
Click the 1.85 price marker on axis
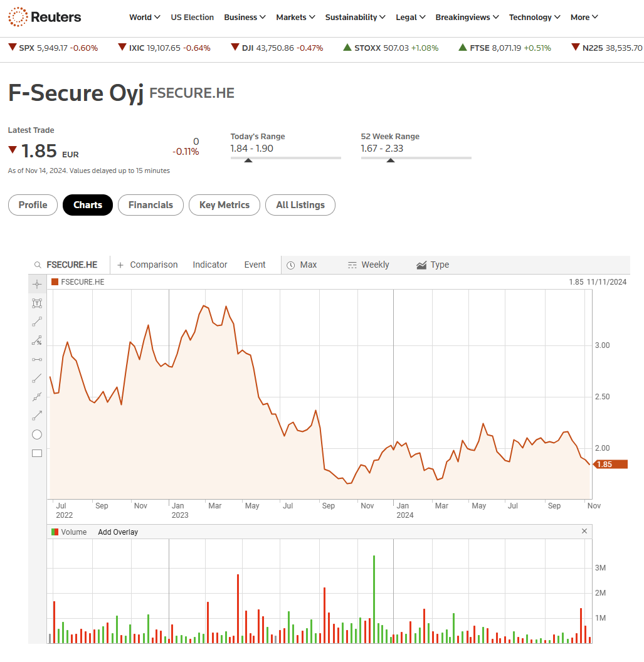610,465
